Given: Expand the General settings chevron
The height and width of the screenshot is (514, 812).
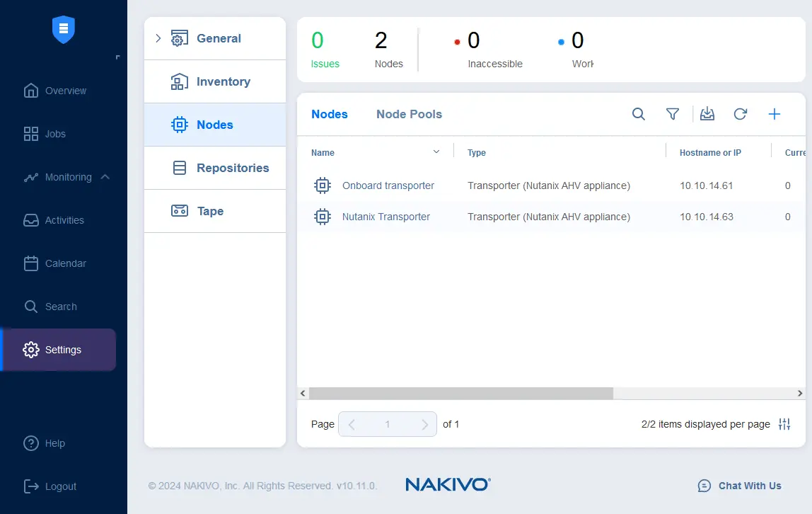Looking at the screenshot, I should pyautogui.click(x=158, y=38).
